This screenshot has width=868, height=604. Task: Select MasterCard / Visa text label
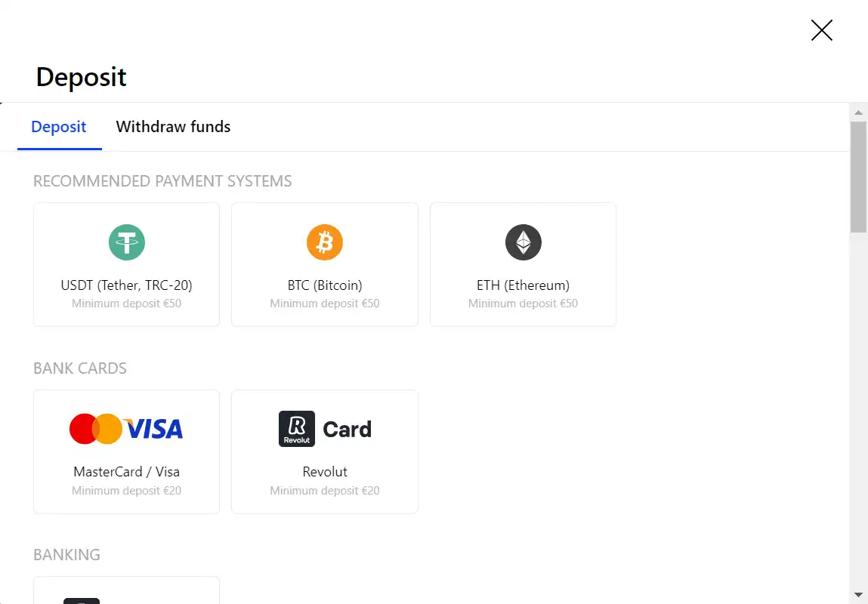(126, 472)
